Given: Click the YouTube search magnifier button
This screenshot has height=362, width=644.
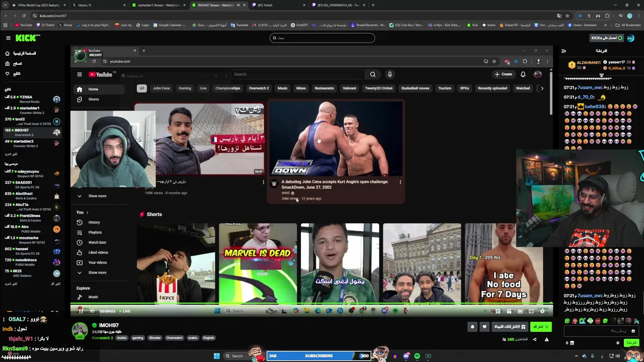Looking at the screenshot, I should click(373, 74).
